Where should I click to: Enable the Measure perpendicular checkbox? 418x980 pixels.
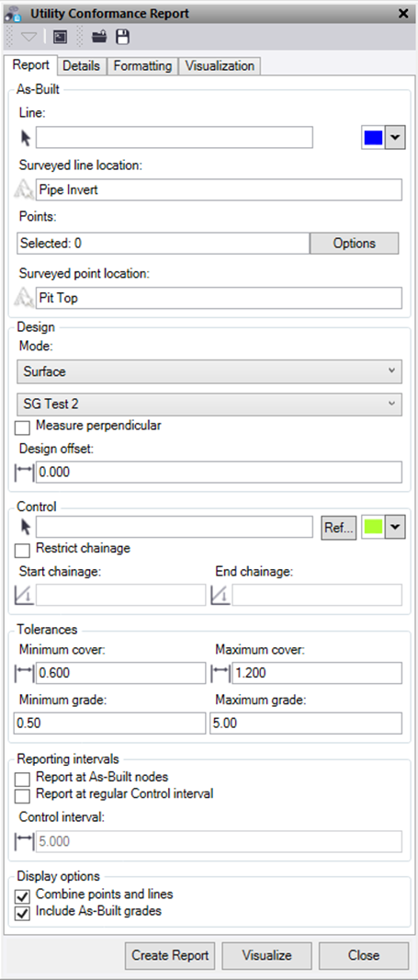point(22,427)
